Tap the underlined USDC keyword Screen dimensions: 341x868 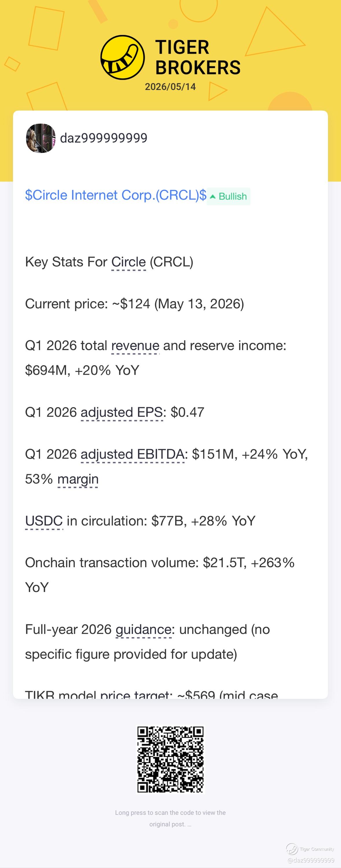(44, 521)
